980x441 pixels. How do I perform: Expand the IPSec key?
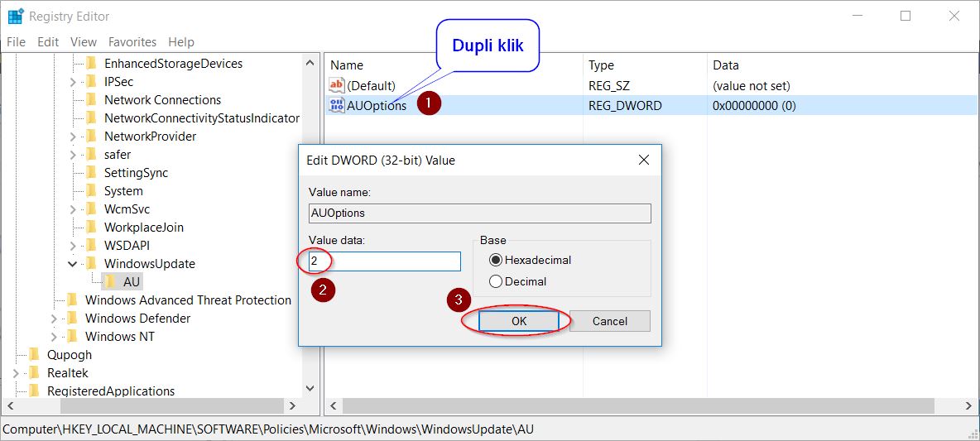pos(73,82)
